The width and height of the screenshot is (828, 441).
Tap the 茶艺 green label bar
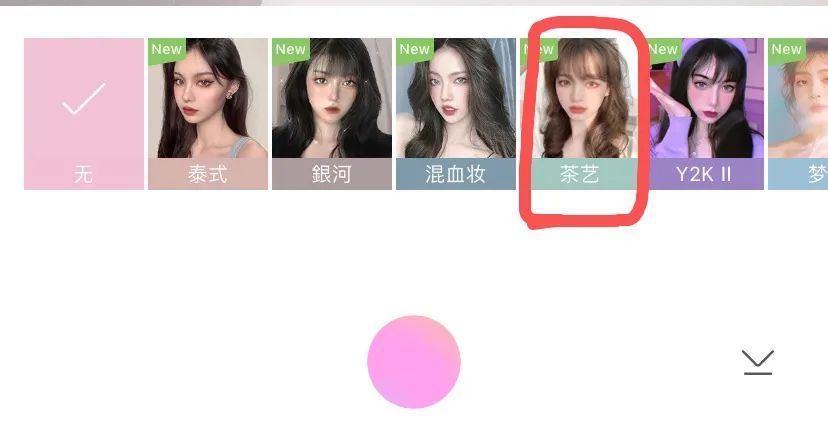coord(580,174)
